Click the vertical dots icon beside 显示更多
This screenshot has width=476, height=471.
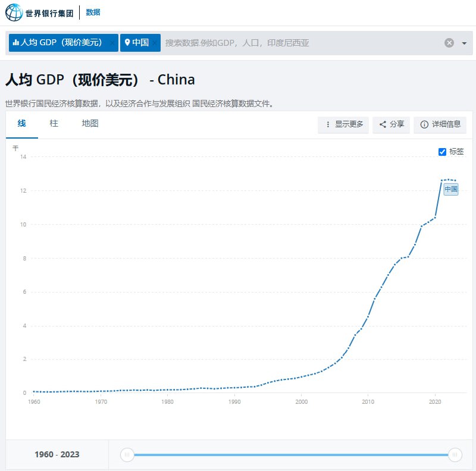click(328, 125)
